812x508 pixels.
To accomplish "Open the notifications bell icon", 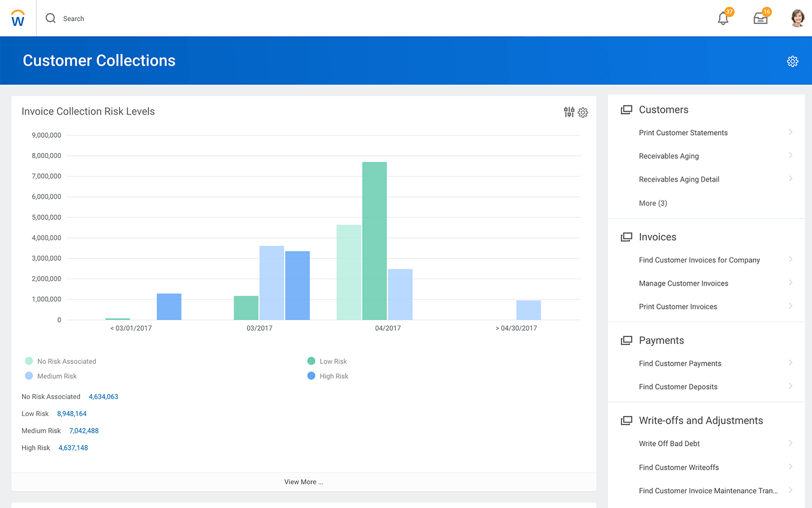I will tap(723, 19).
